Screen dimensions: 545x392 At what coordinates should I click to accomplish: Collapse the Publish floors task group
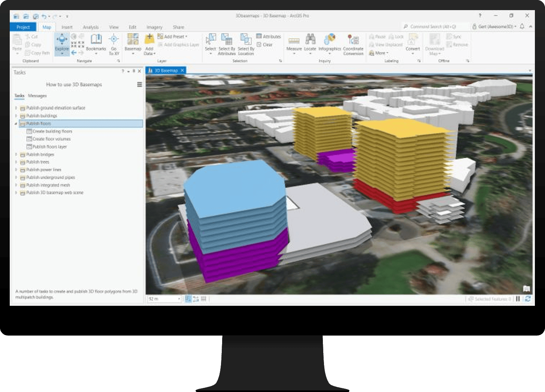(16, 124)
